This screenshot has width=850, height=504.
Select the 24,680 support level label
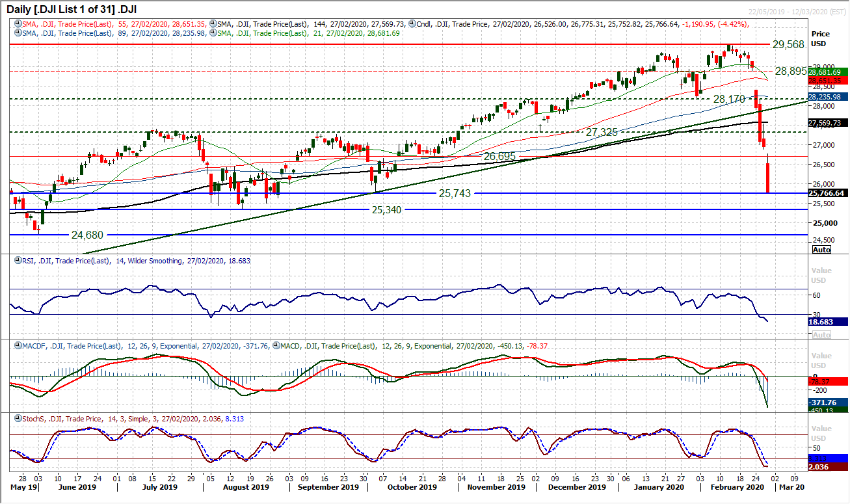click(87, 235)
